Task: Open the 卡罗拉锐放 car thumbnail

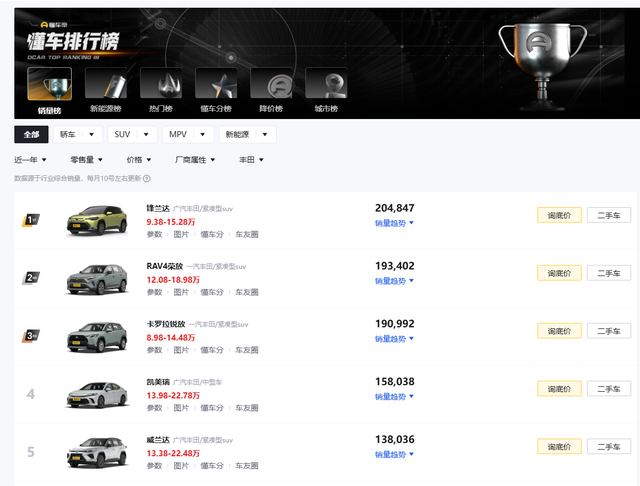Action: (97, 337)
